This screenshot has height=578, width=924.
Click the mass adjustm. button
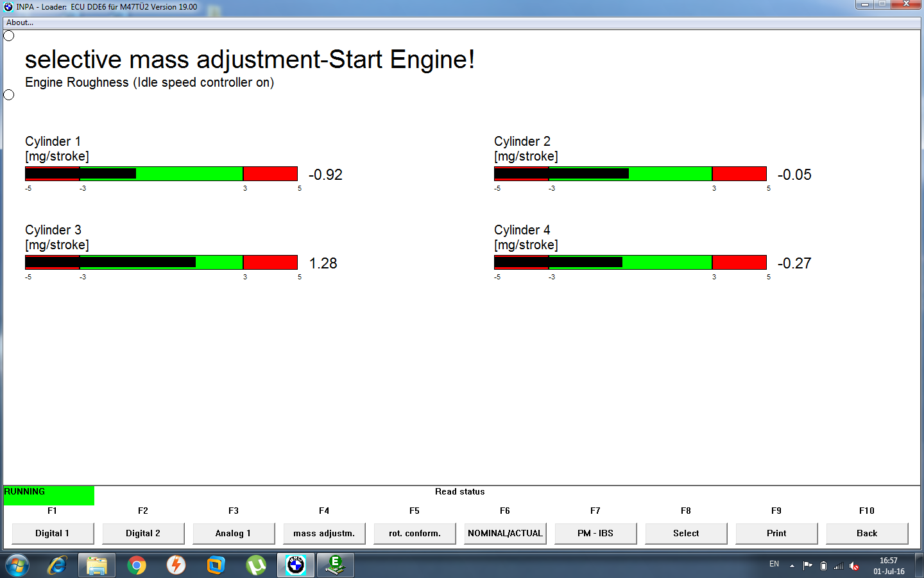[324, 533]
